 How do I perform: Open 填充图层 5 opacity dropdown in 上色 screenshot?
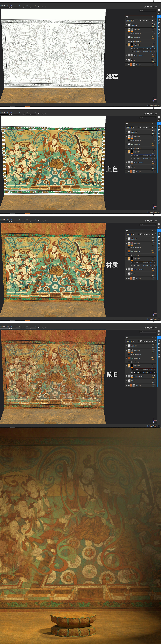click(x=153, y=133)
